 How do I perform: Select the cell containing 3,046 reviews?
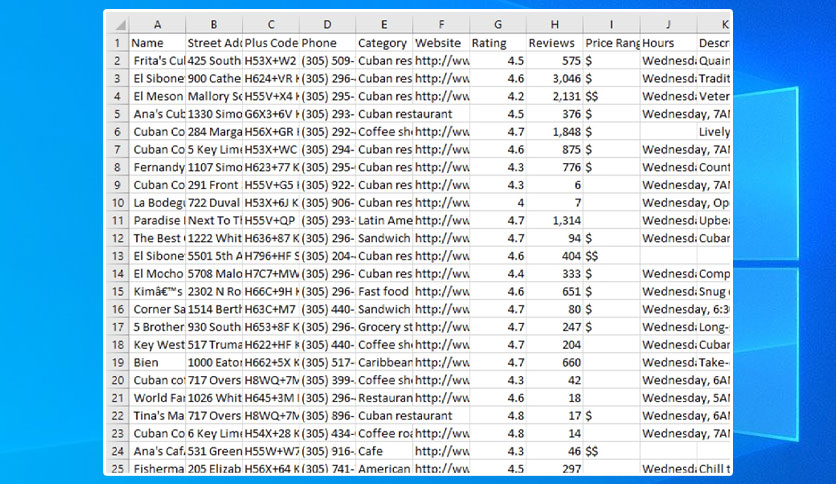[x=554, y=78]
